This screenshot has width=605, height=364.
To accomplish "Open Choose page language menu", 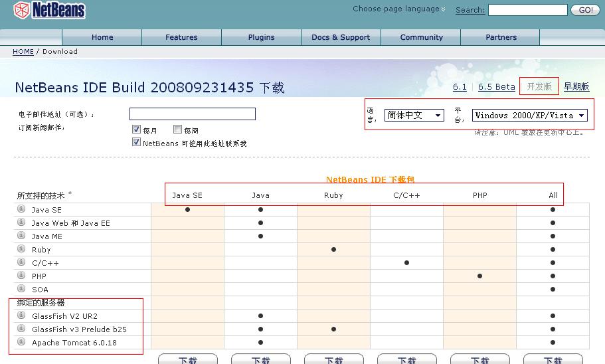I will (399, 9).
